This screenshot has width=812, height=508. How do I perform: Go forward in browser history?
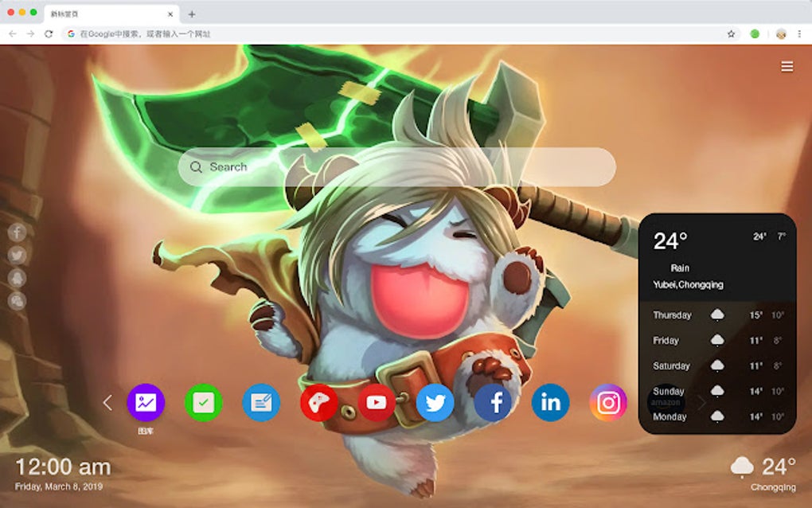(30, 33)
